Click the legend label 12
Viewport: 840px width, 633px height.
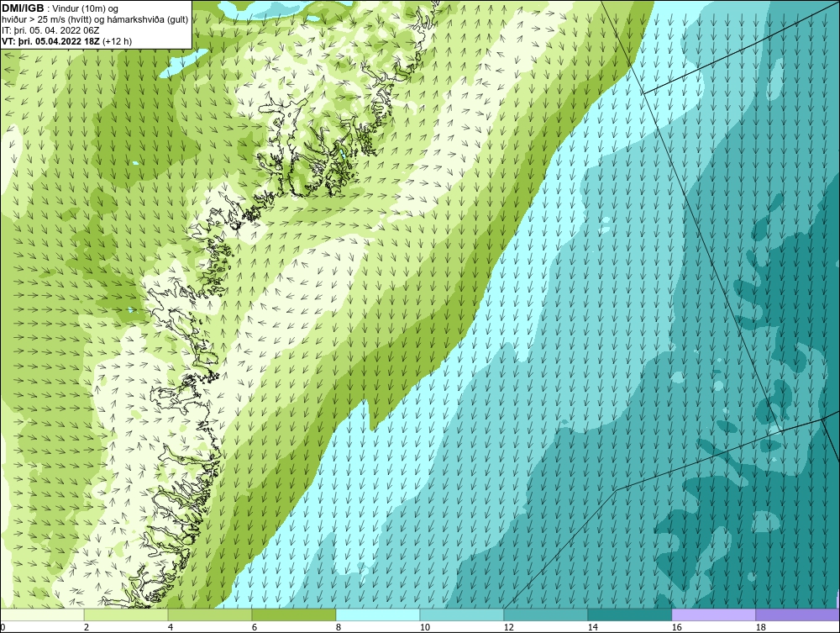point(508,627)
